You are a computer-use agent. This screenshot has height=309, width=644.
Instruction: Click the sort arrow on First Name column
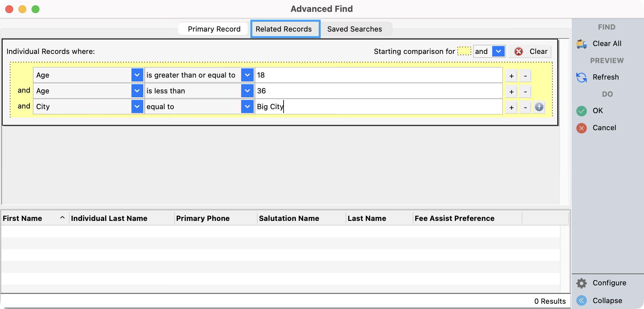pos(62,218)
